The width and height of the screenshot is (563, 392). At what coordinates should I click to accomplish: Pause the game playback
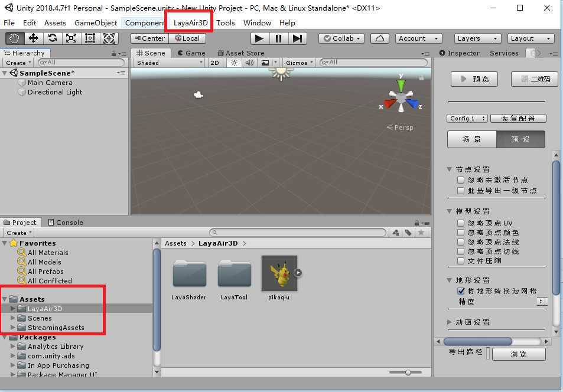(x=278, y=38)
